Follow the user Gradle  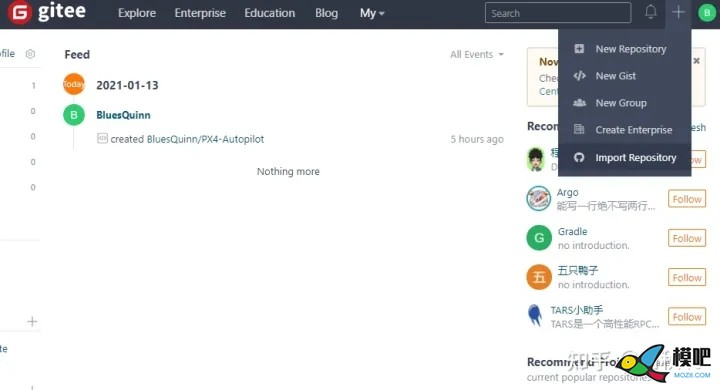687,238
